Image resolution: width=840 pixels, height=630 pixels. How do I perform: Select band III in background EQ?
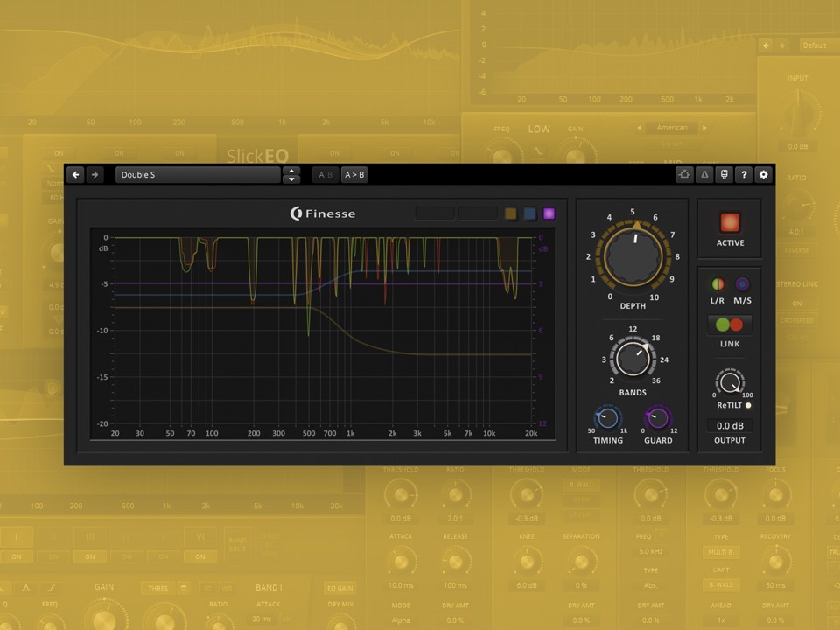[90, 536]
